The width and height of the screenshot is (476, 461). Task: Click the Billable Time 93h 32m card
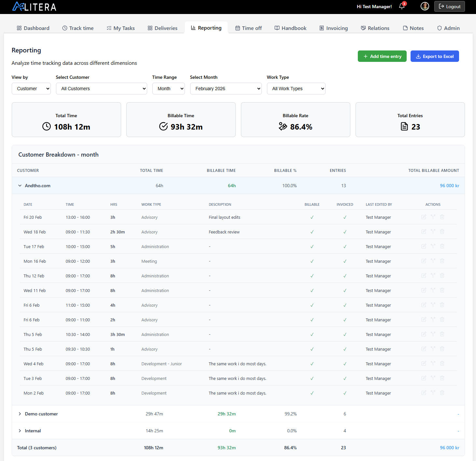[181, 120]
